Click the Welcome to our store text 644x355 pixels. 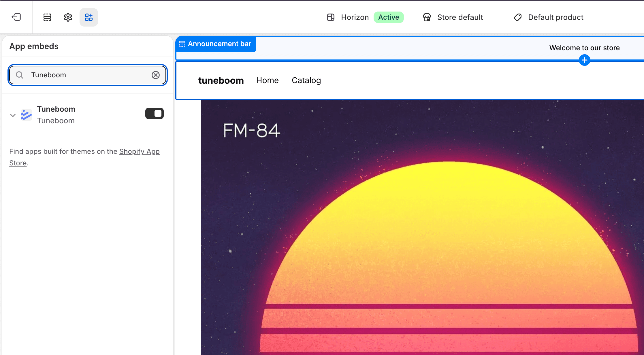point(584,48)
